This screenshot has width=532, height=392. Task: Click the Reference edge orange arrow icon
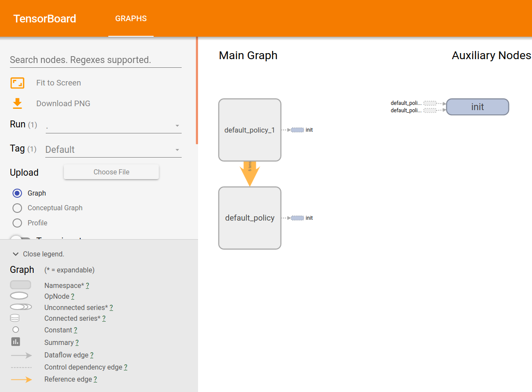coord(21,379)
